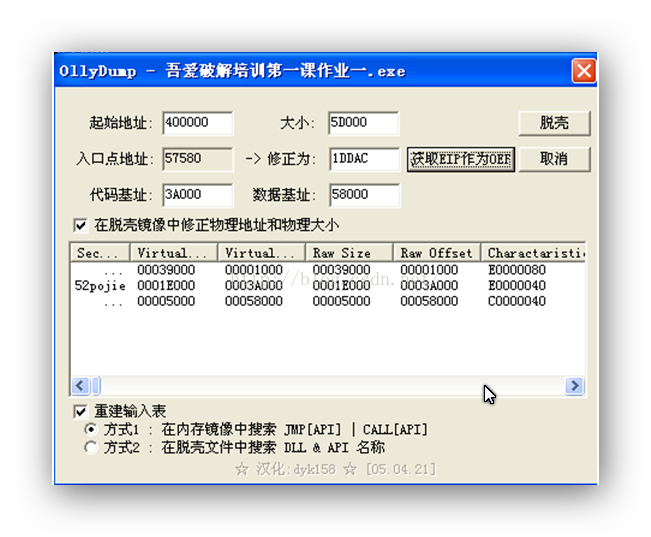Click characteristics value E0000080
Screen dimensions: 651x537
coord(517,270)
